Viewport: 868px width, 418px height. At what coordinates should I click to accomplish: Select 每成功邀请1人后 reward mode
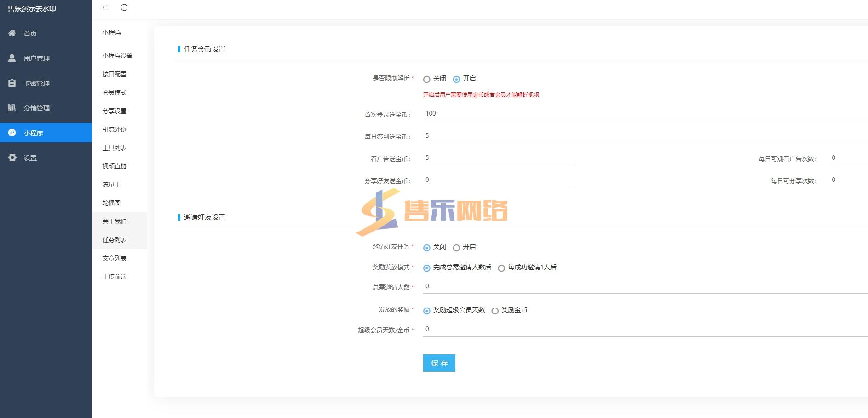(501, 268)
